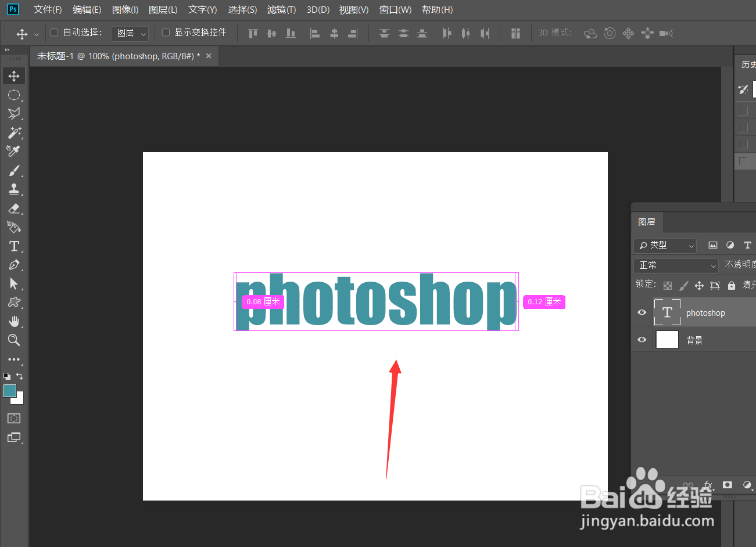This screenshot has height=547, width=756.
Task: Select the Elliptical Marquee tool
Action: tap(14, 95)
